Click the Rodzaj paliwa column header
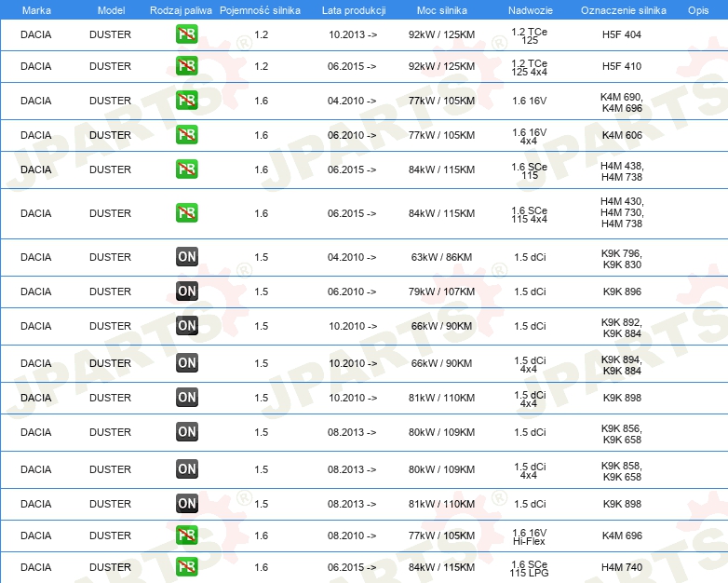Viewport: 728px width, 583px height. pyautogui.click(x=181, y=10)
